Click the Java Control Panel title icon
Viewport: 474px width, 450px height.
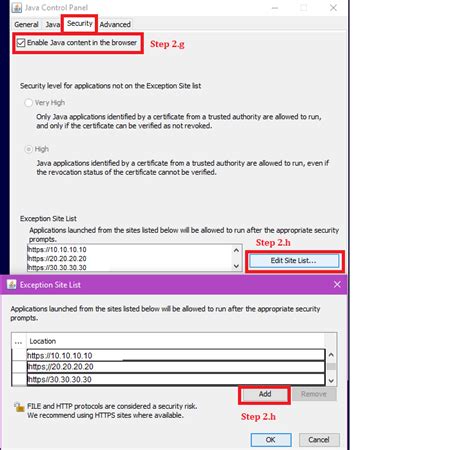(17, 7)
